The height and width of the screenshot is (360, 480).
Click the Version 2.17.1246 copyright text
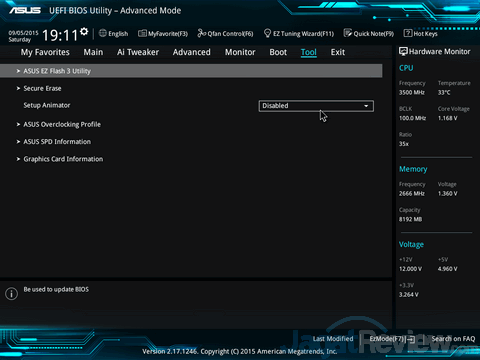pyautogui.click(x=240, y=351)
